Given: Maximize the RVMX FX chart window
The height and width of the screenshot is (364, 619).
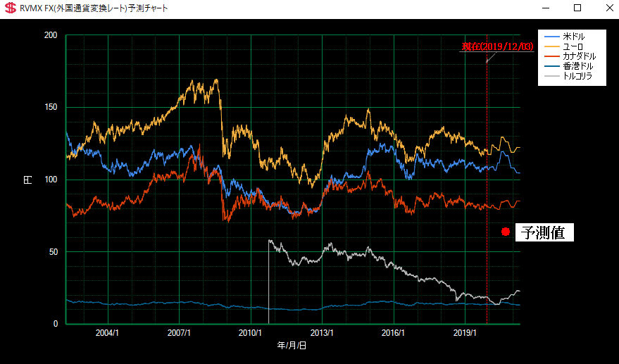Looking at the screenshot, I should pyautogui.click(x=577, y=8).
